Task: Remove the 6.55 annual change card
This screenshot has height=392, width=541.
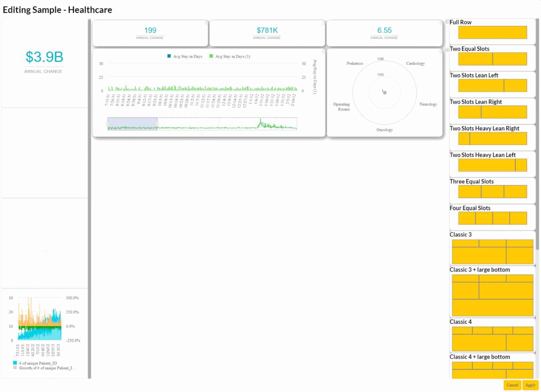Action: 440,23
